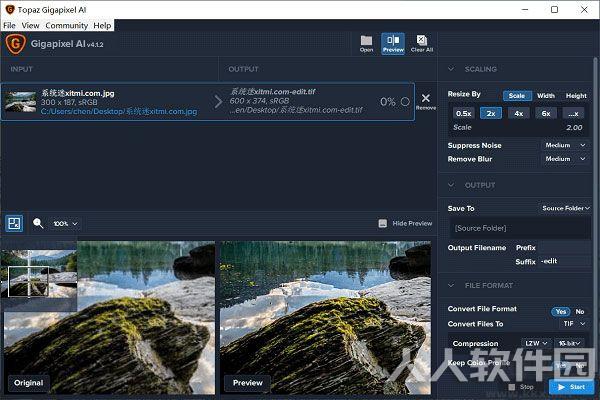Open the File menu
The height and width of the screenshot is (400, 600).
[x=9, y=25]
